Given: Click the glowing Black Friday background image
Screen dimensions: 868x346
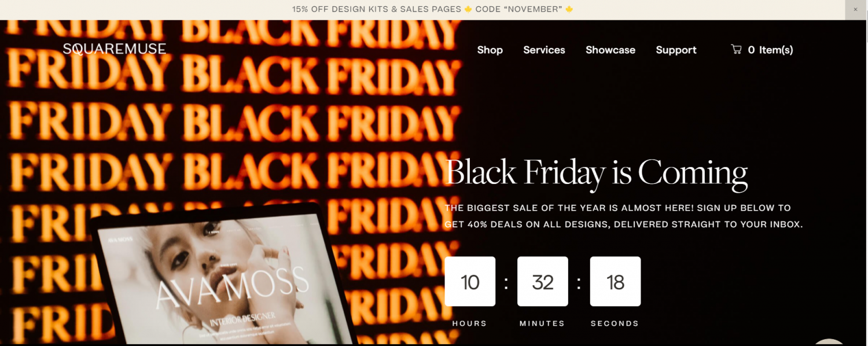Looking at the screenshot, I should [x=231, y=116].
